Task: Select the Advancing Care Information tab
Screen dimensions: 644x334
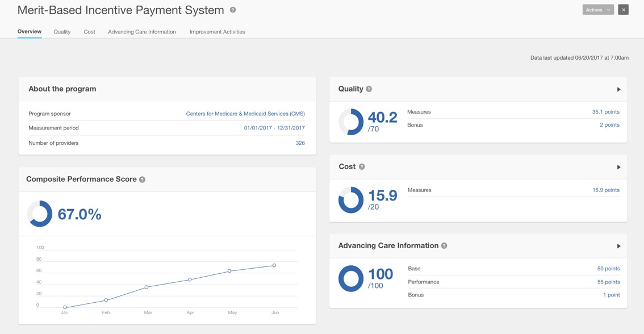Action: [x=142, y=32]
